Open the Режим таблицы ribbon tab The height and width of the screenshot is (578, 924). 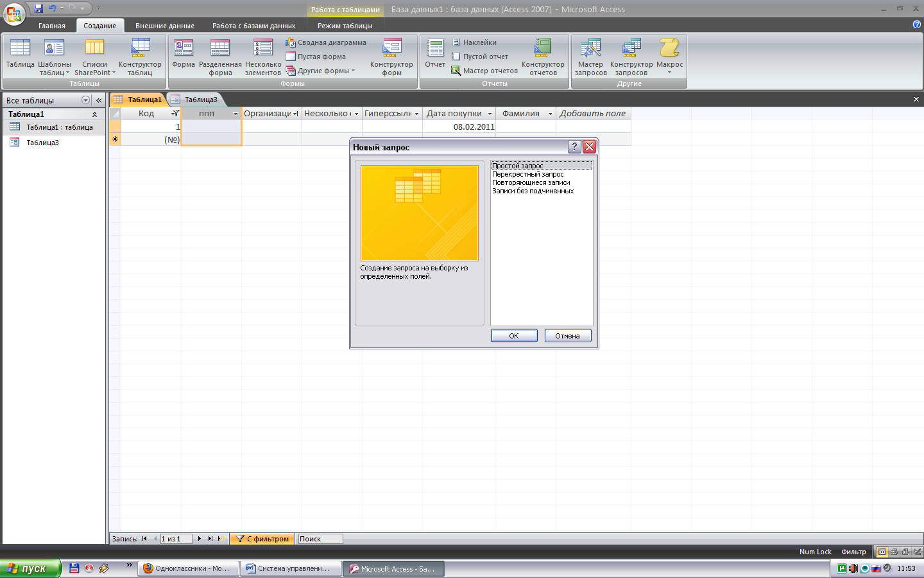click(345, 26)
